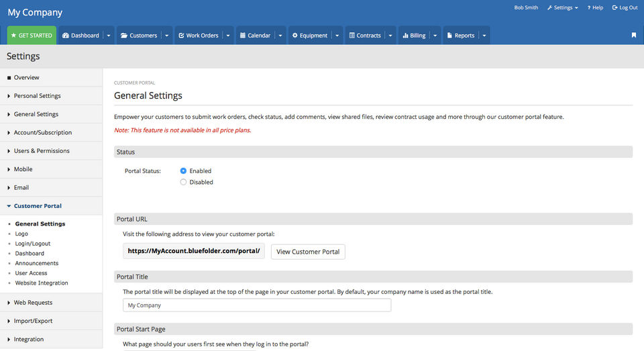Click the Log Out link

point(625,8)
